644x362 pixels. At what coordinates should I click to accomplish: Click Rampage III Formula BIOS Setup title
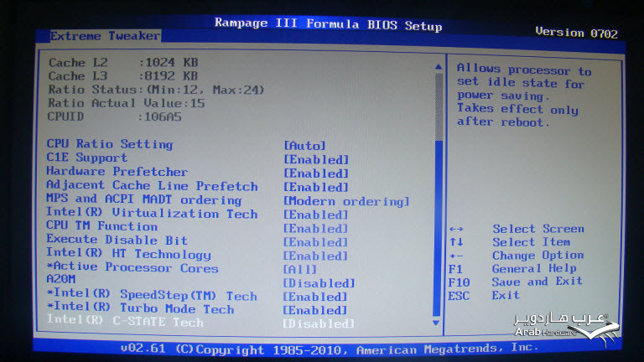(x=328, y=24)
